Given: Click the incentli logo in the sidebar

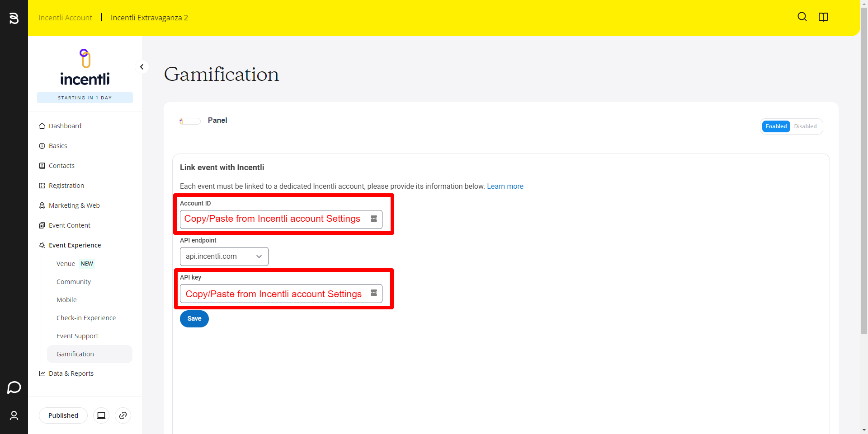Looking at the screenshot, I should click(85, 67).
